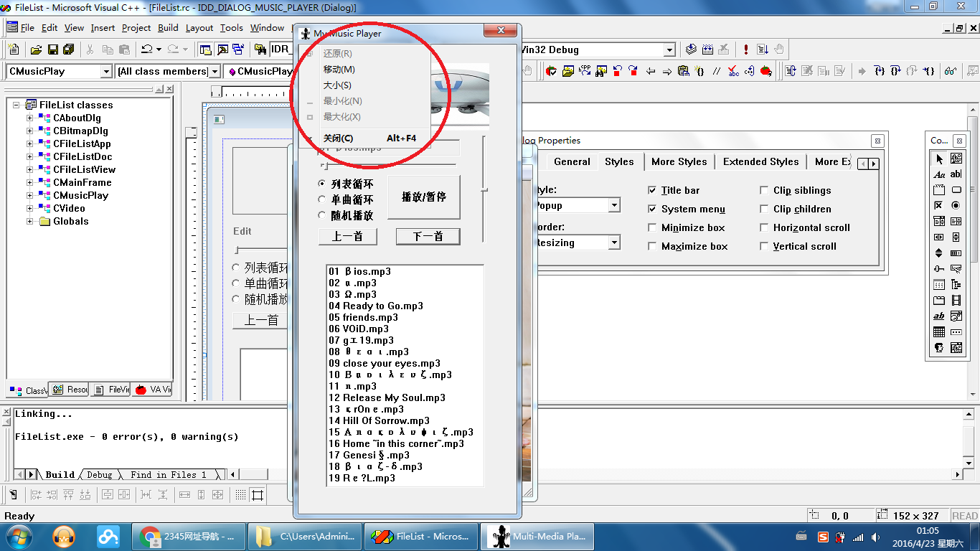The height and width of the screenshot is (551, 980).
Task: Click the 下一首 button in player
Action: [x=428, y=237]
